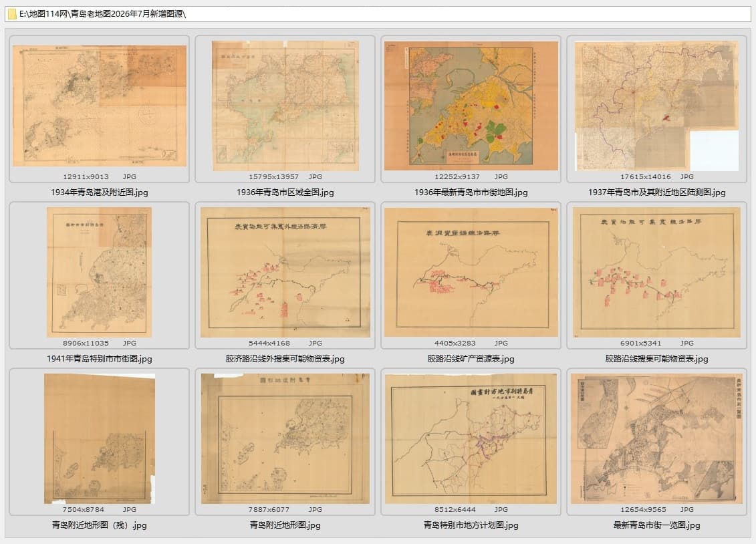756x544 pixels.
Task: Click the folder icon in the path bar
Action: [12, 14]
